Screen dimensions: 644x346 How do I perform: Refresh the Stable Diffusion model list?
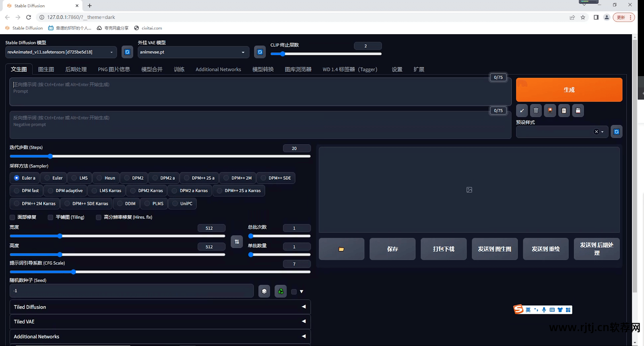pos(127,52)
